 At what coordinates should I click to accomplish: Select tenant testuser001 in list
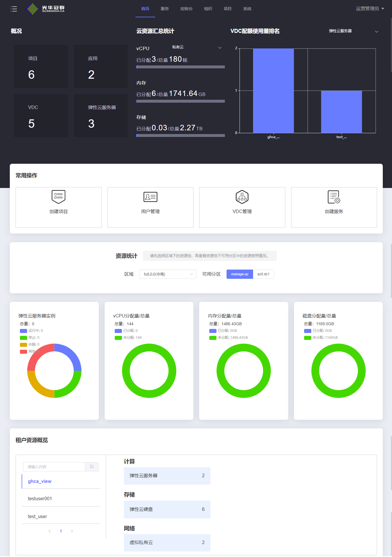[40, 498]
